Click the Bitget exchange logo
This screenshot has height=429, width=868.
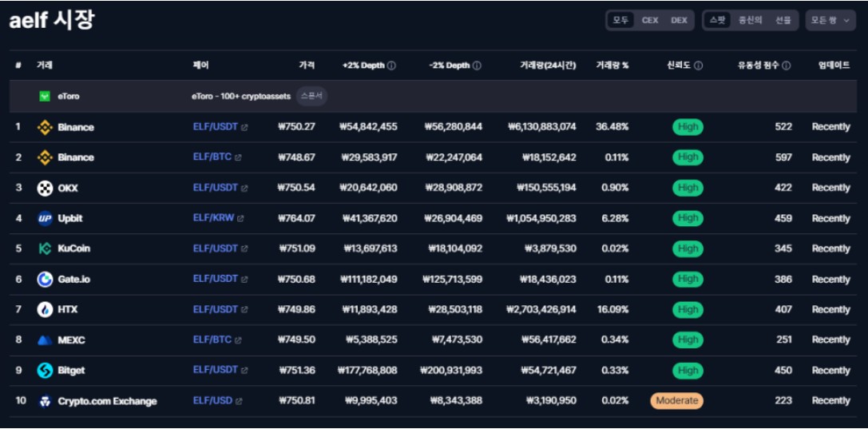45,371
